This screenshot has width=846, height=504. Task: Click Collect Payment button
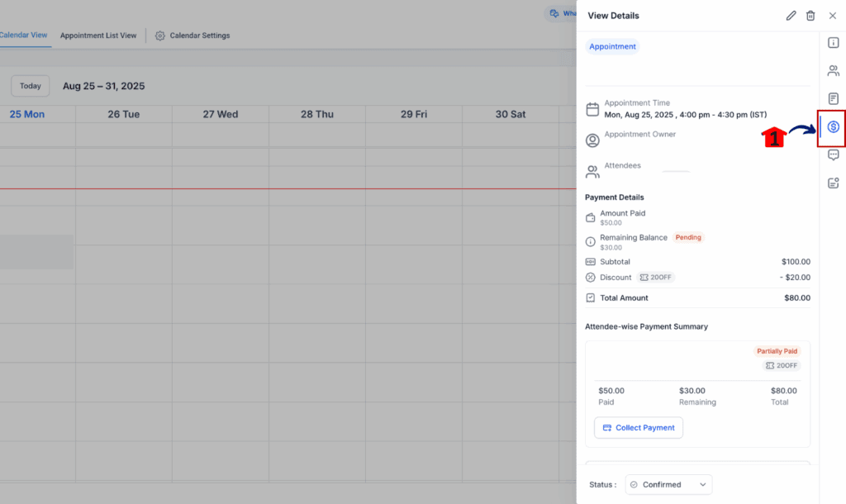pos(639,427)
